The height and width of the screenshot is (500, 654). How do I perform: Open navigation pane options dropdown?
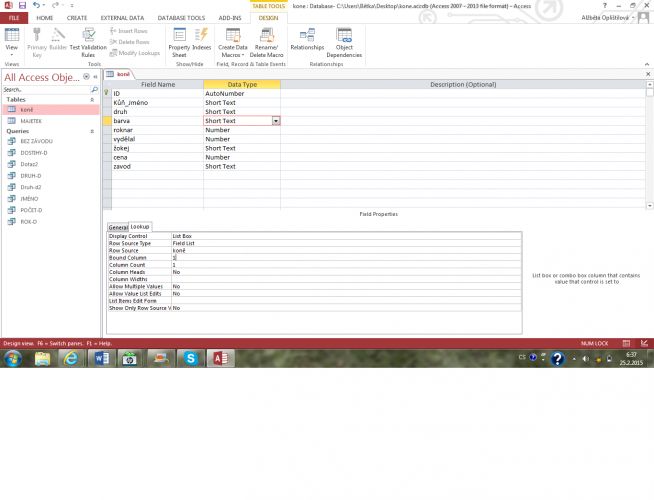(x=86, y=77)
